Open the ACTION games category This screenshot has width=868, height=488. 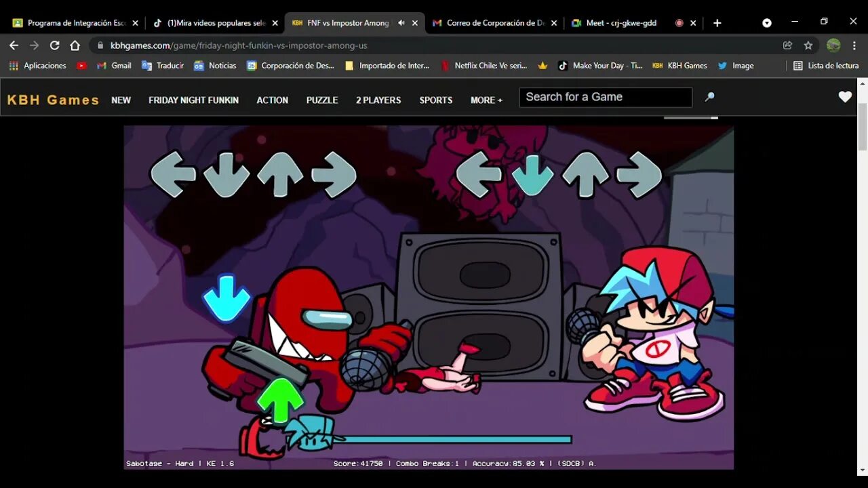click(x=272, y=100)
